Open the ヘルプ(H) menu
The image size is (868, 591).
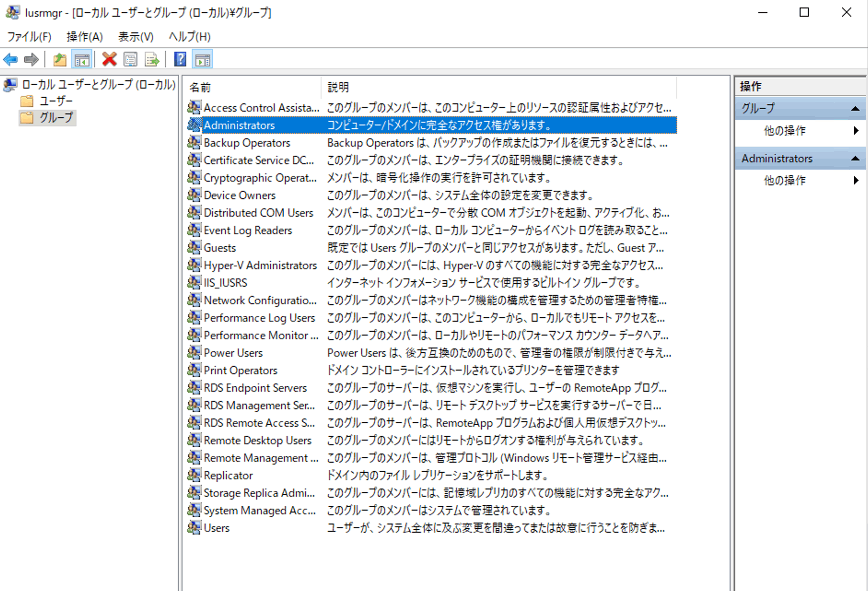[190, 36]
